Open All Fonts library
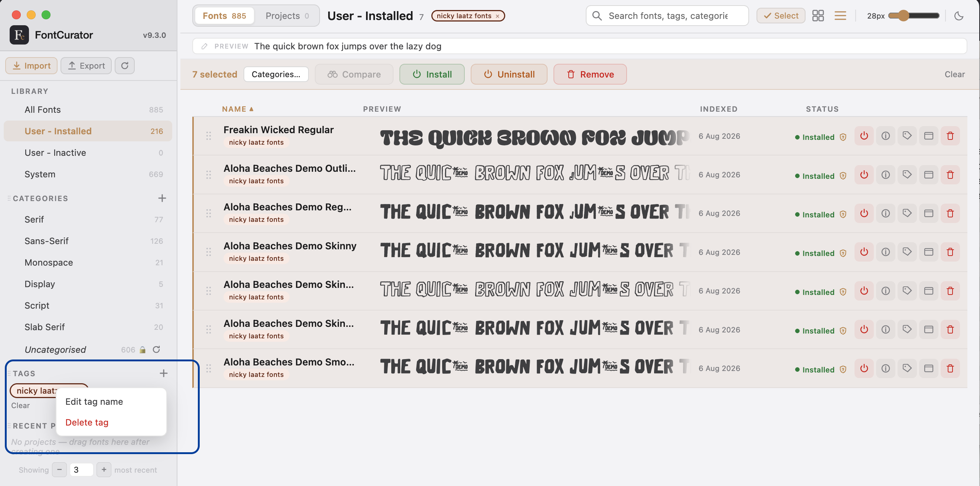 click(x=88, y=109)
